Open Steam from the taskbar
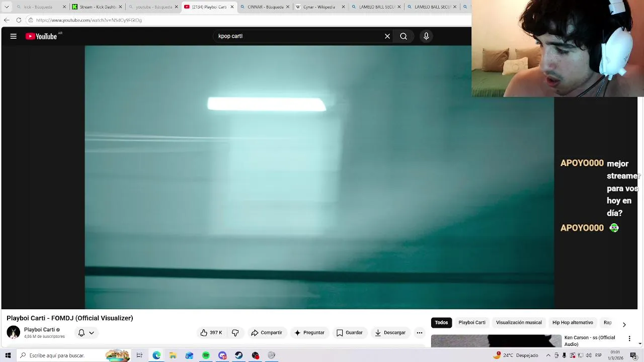644x362 pixels. pyautogui.click(x=238, y=355)
